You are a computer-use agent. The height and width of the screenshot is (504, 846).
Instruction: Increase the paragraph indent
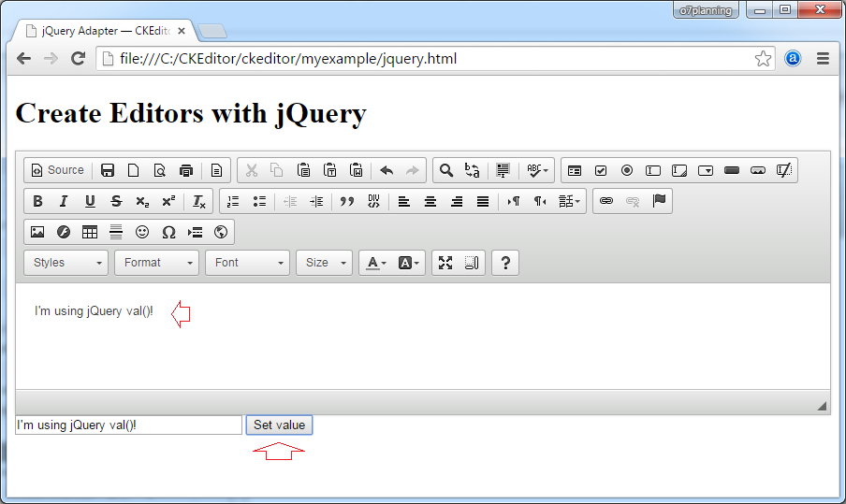316,201
